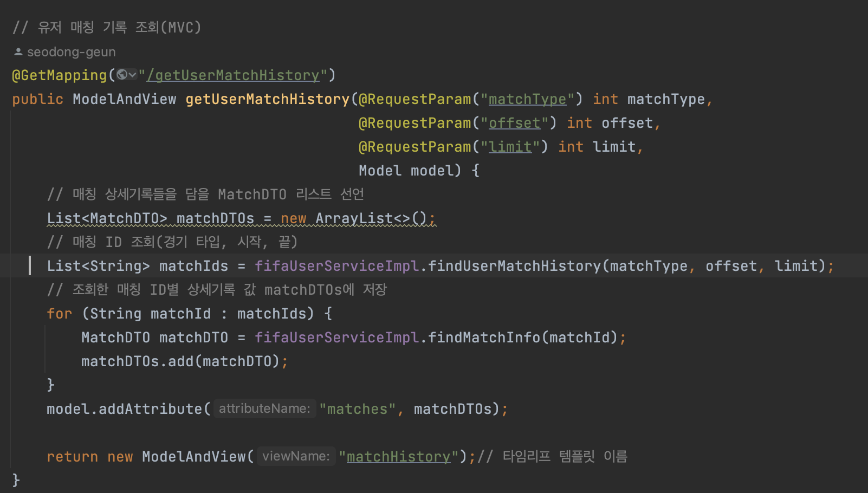Click the getUserMatchHistory method name
Image resolution: width=868 pixels, height=493 pixels.
(x=268, y=99)
